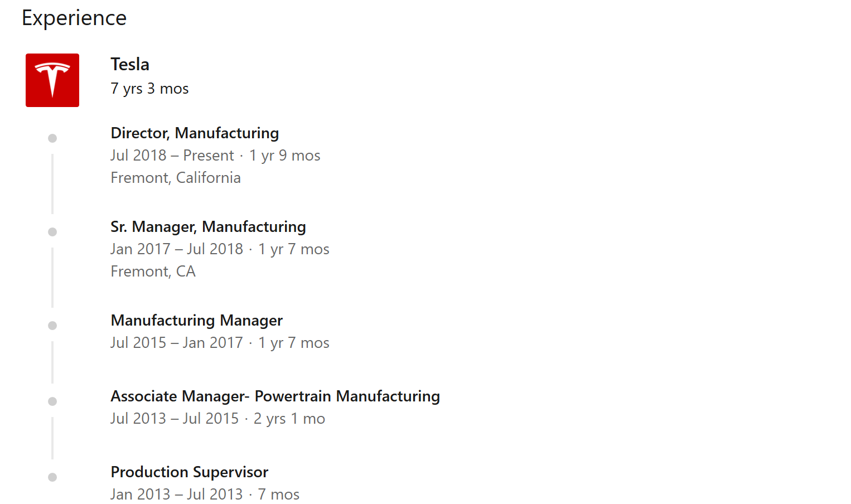Image resolution: width=851 pixels, height=504 pixels.
Task: Select the timeline dot next to Sr. Manager, Manufacturing
Action: 52,232
